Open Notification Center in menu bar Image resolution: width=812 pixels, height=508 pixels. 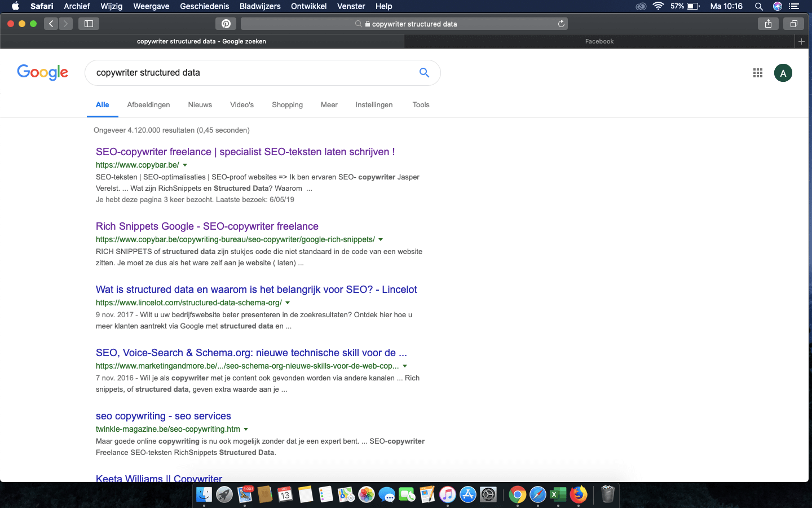point(794,6)
